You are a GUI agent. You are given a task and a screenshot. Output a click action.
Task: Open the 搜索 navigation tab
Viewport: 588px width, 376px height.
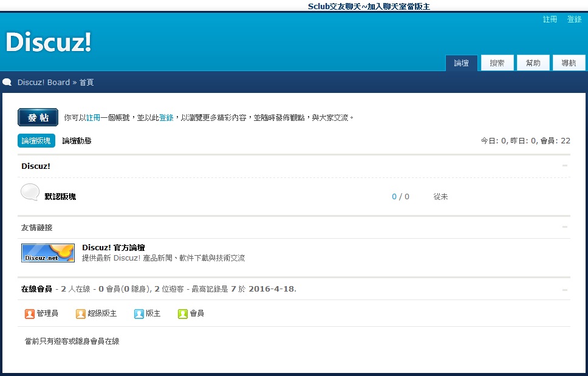pyautogui.click(x=497, y=63)
